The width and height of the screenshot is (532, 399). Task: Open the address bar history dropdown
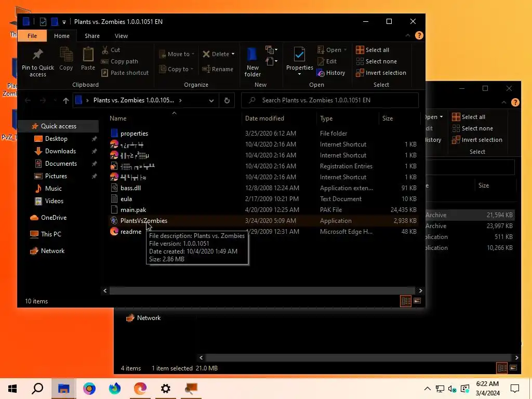pos(211,100)
